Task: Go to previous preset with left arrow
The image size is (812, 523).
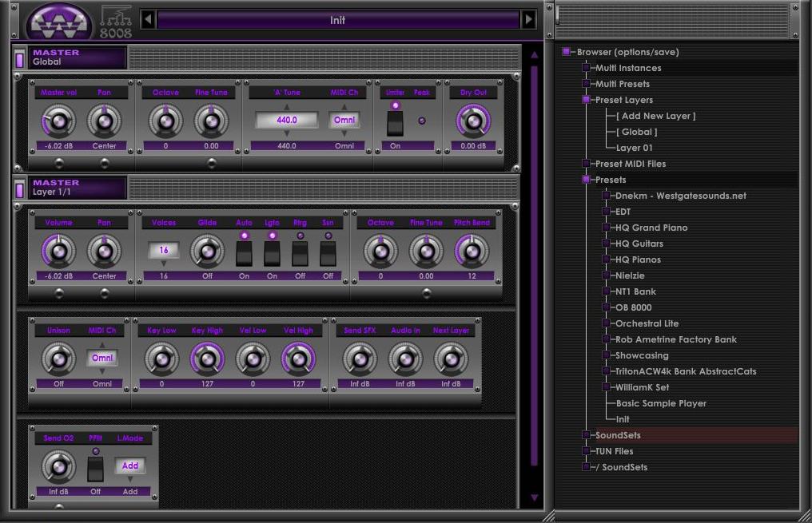Action: point(148,20)
